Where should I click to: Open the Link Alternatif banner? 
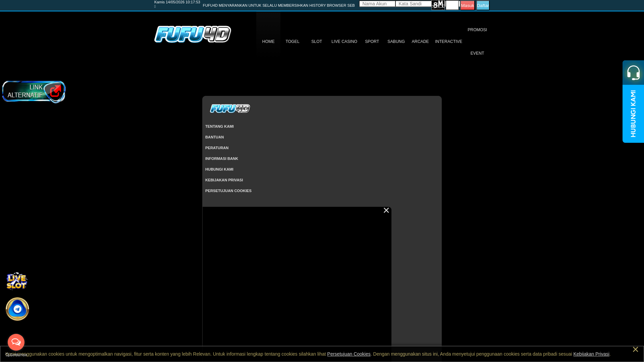coord(34,92)
